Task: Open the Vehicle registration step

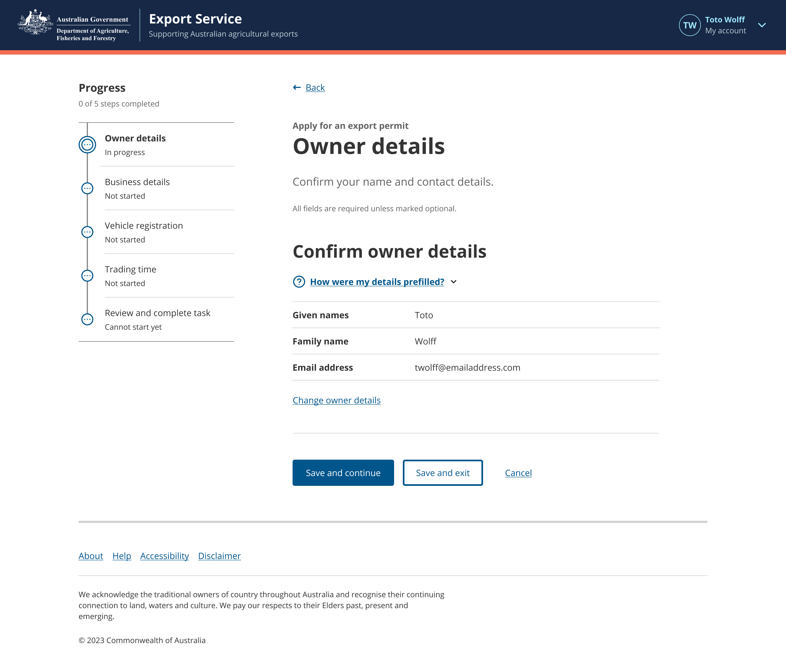Action: [143, 226]
